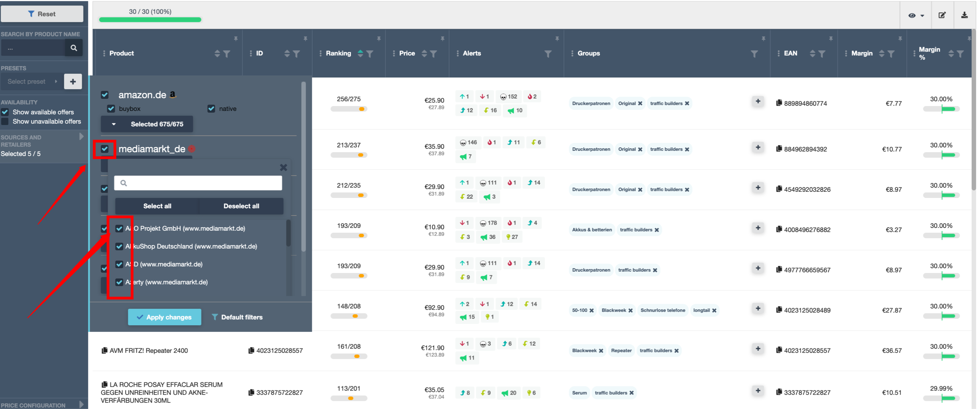
Task: Open the EAN column filter
Action: click(822, 54)
